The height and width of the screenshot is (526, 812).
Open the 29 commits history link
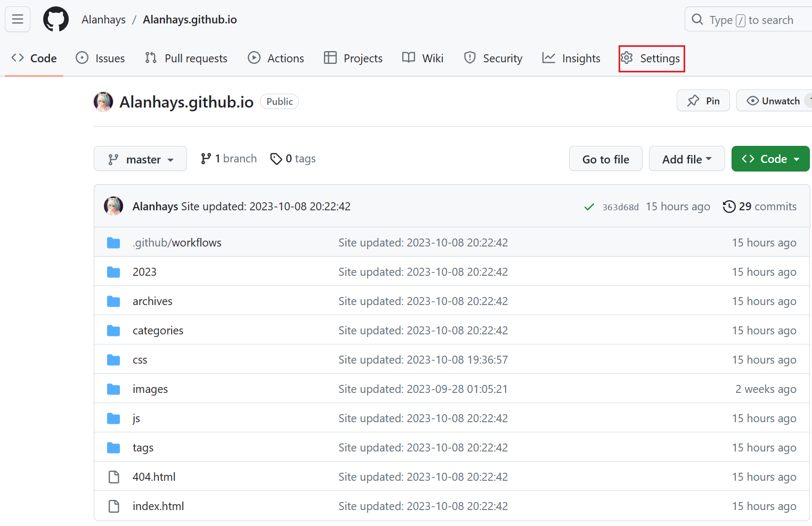[x=760, y=207]
